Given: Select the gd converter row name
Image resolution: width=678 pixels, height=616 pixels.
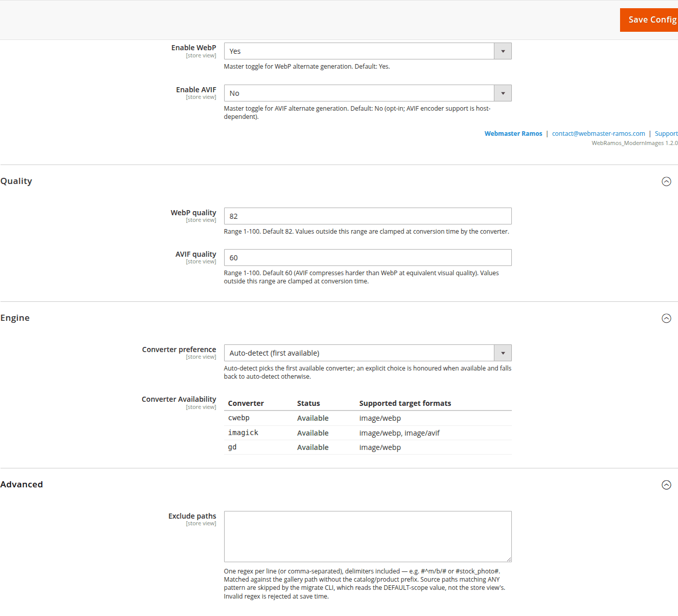Looking at the screenshot, I should [x=232, y=447].
